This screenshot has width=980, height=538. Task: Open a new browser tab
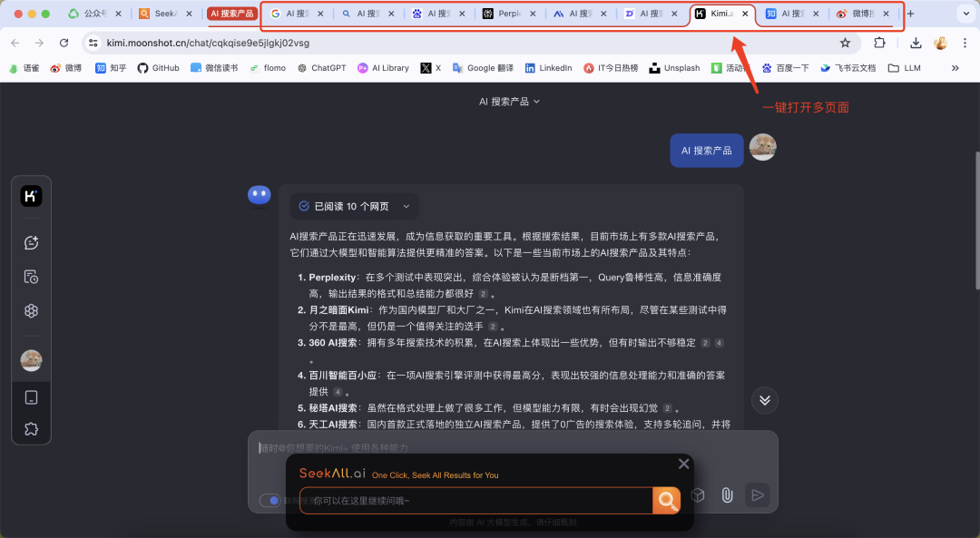pyautogui.click(x=911, y=14)
